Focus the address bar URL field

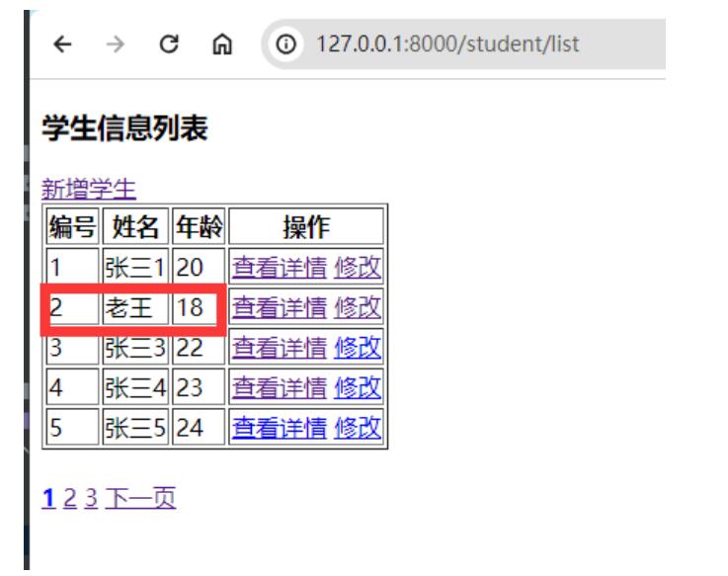point(445,44)
